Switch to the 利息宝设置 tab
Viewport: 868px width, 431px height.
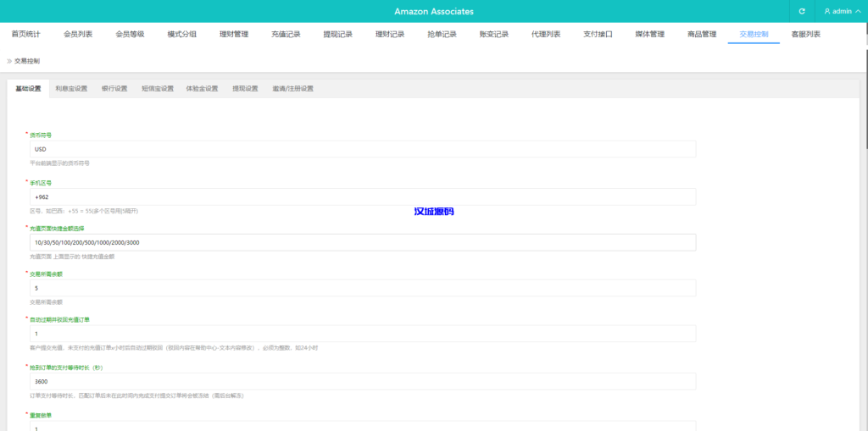pos(71,89)
